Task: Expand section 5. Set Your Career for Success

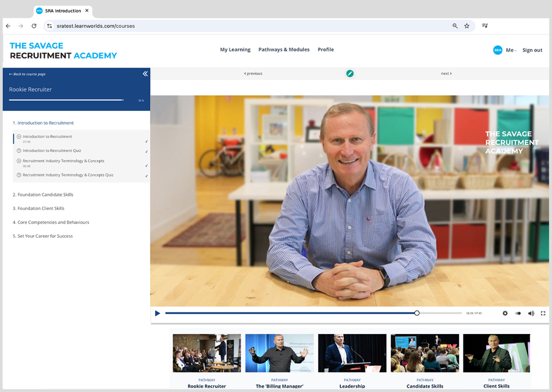Action: [x=42, y=236]
